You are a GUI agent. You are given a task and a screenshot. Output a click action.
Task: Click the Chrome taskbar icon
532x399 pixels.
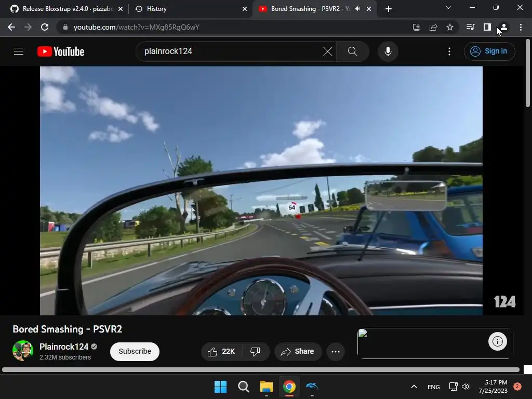point(289,387)
